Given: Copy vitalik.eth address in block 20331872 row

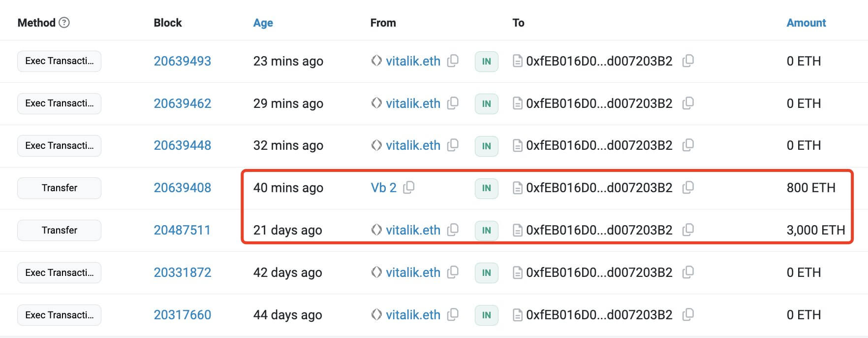Looking at the screenshot, I should coord(453,272).
